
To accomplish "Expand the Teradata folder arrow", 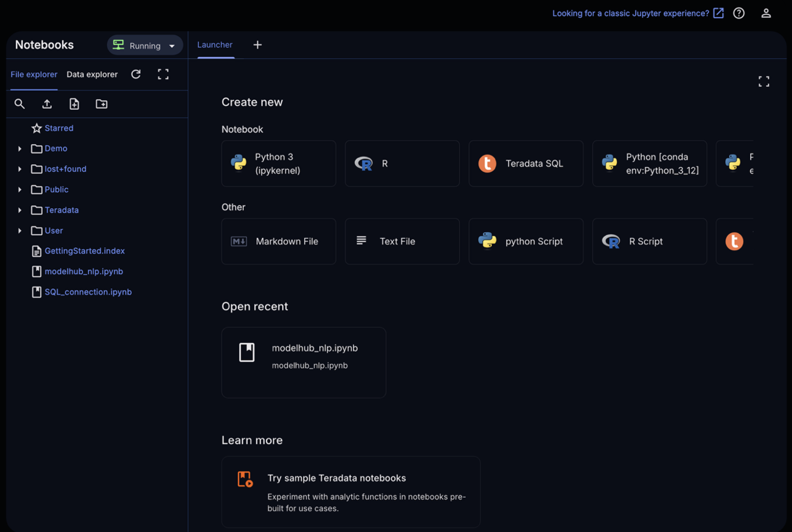I will 20,210.
